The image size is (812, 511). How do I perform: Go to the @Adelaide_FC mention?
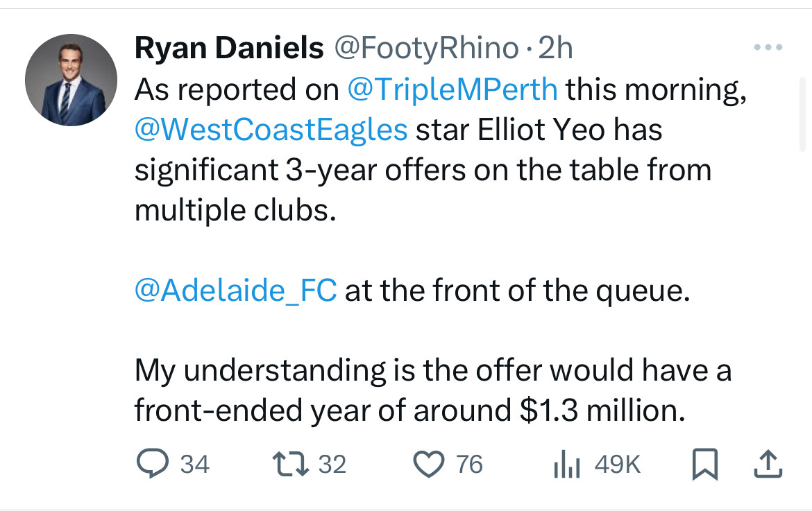point(236,290)
